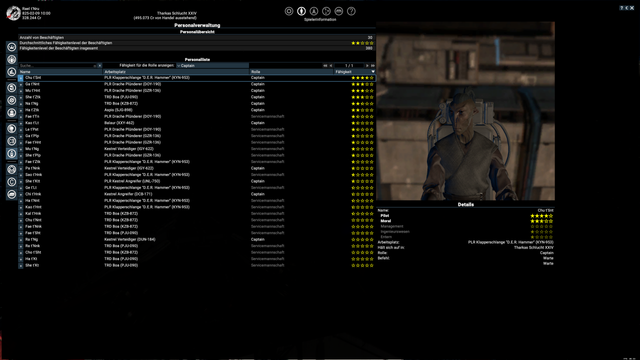Open the highlighted Spielerinformation top icon
Image resolution: width=640 pixels, height=360 pixels.
[301, 11]
